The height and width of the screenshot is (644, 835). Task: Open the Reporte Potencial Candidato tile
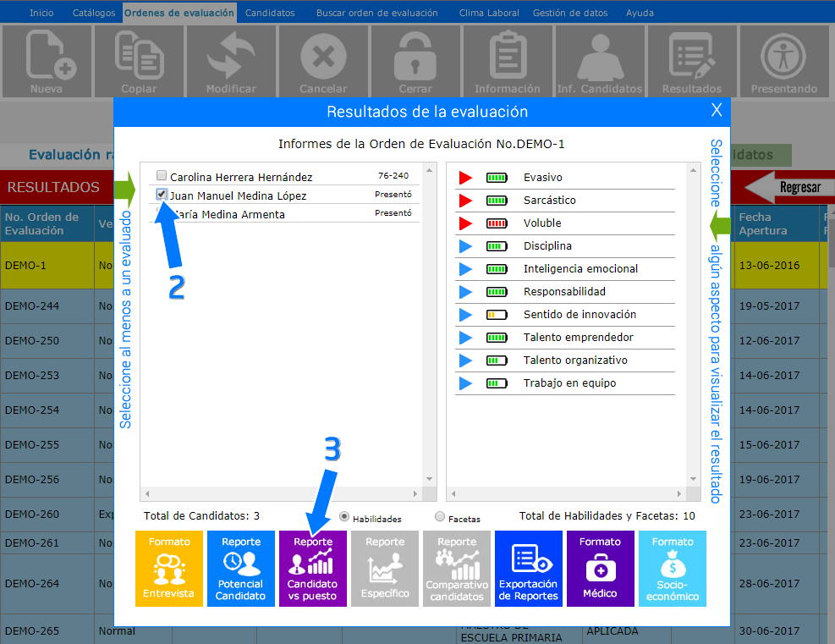coord(241,569)
